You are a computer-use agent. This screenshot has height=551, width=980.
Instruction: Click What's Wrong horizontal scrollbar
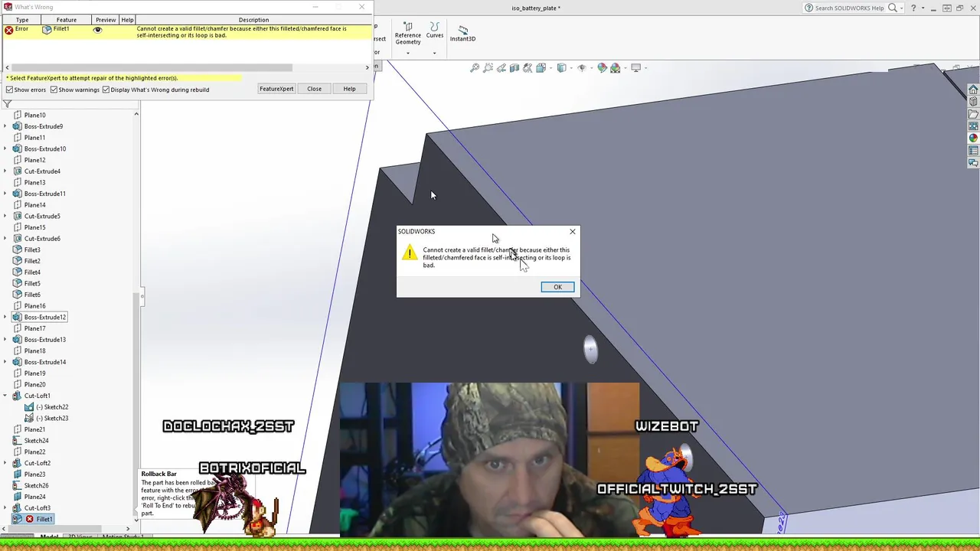152,67
